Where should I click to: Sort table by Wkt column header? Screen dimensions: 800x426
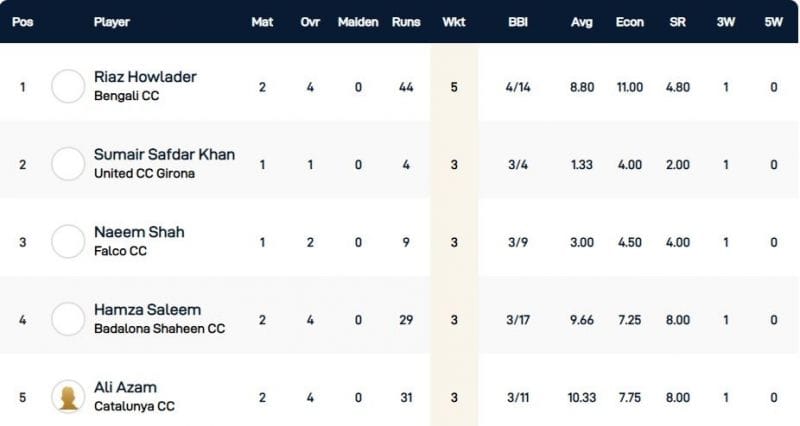pos(453,22)
